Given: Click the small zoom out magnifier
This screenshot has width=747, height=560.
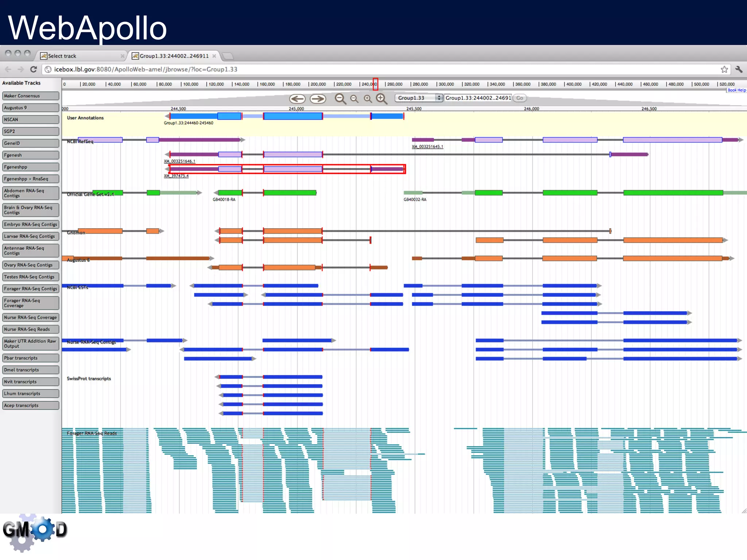Looking at the screenshot, I should (354, 99).
